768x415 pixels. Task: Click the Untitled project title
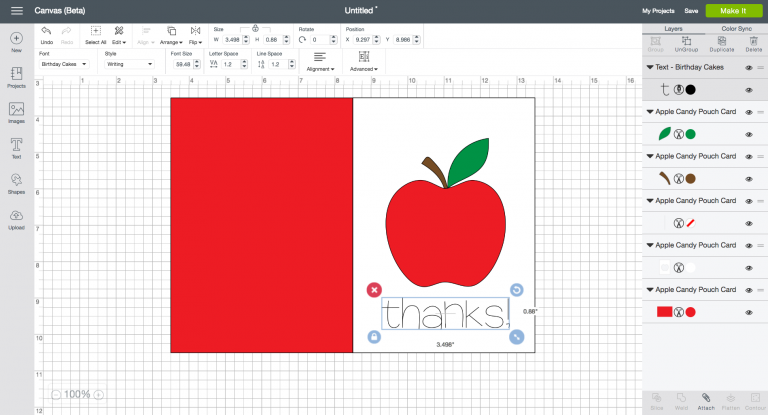[x=360, y=10]
